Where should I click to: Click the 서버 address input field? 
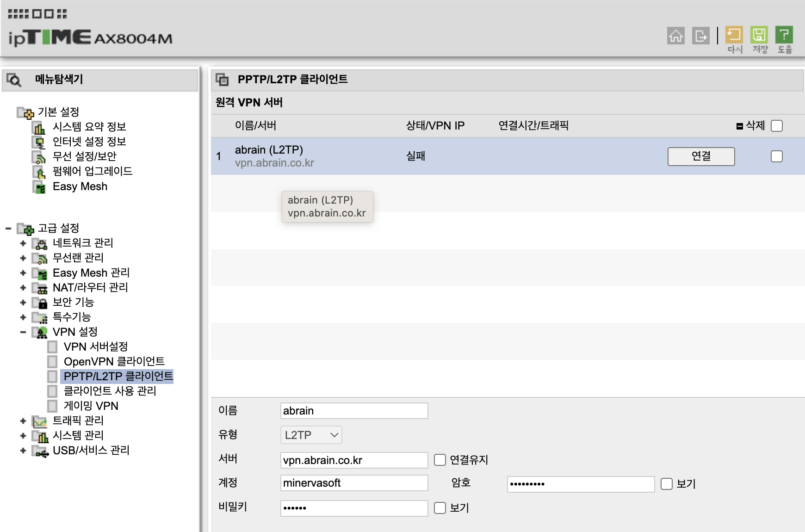354,460
